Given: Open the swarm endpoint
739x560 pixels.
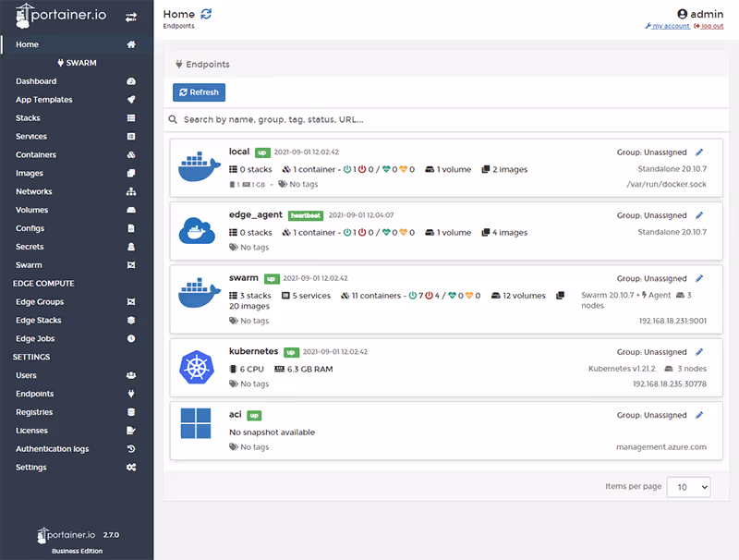Looking at the screenshot, I should [446, 299].
